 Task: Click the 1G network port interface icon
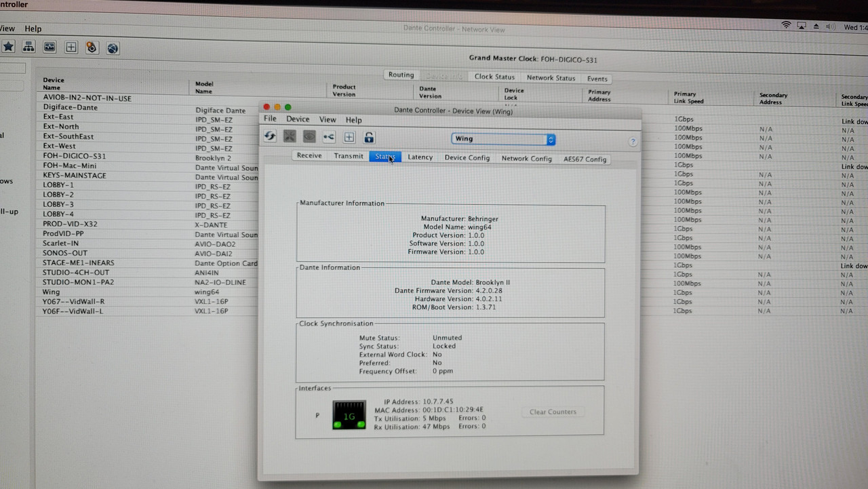click(349, 415)
